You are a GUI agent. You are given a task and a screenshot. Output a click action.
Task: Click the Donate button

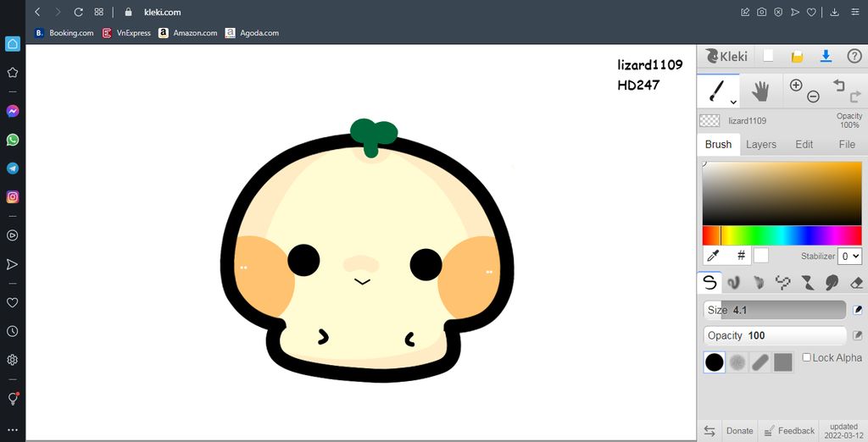click(x=739, y=430)
